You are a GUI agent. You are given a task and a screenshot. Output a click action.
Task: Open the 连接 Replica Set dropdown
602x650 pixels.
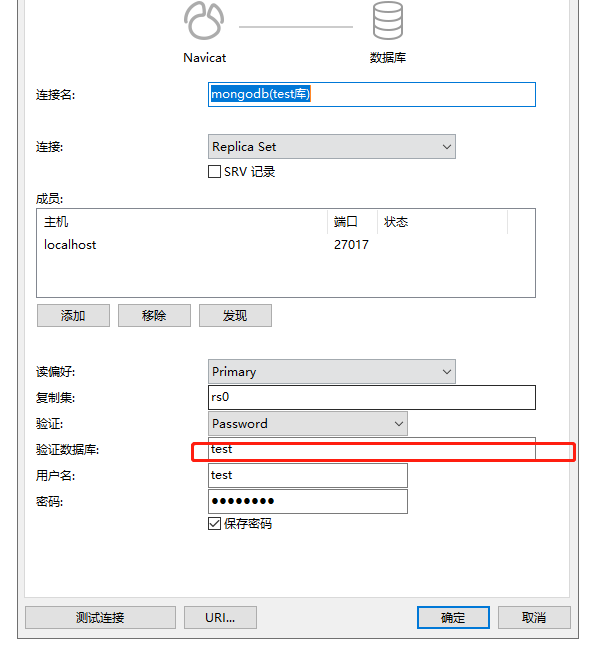(x=332, y=146)
